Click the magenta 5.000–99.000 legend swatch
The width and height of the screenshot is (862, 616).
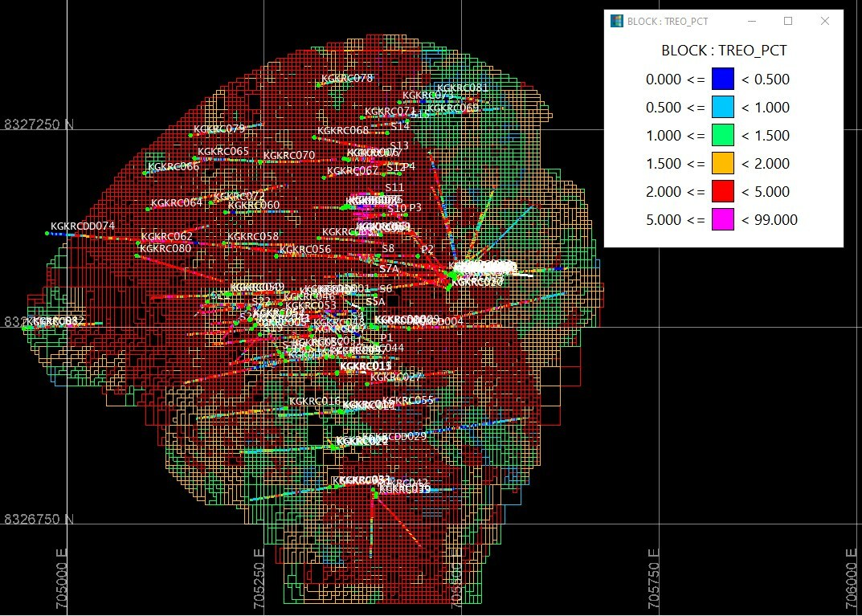[723, 219]
